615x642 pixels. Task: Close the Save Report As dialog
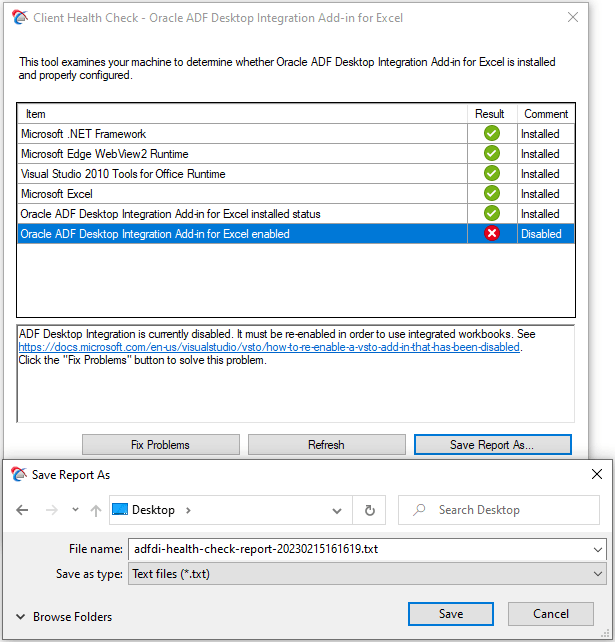click(597, 474)
